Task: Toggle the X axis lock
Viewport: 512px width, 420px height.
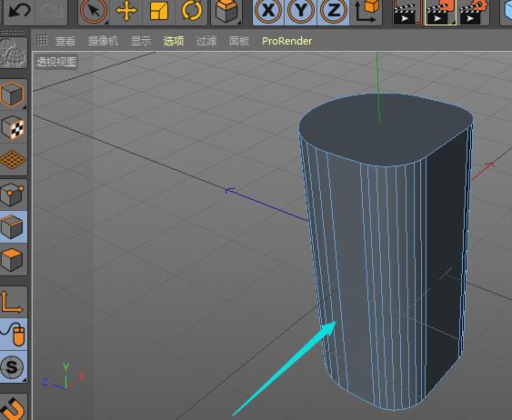Action: click(268, 11)
